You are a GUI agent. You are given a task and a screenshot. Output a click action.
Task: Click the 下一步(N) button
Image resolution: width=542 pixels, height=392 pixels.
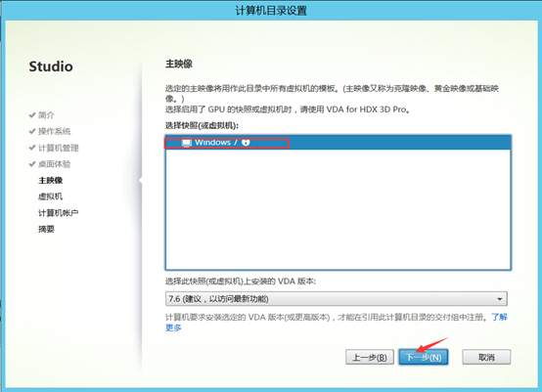tap(424, 357)
